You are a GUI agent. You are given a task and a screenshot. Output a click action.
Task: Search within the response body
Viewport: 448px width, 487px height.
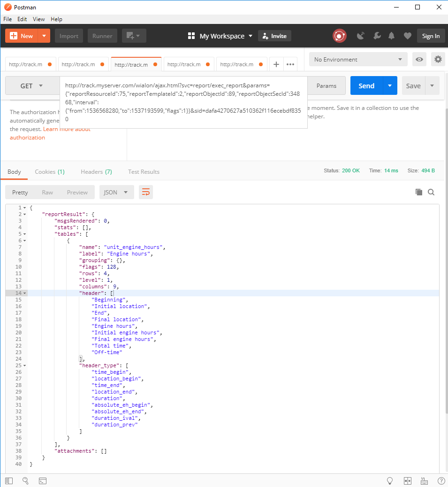(x=431, y=192)
